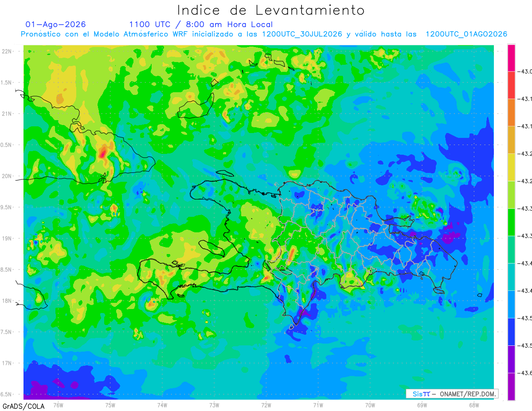Click the legend value -43.6
Viewport: 532px width, 411px height.
[x=525, y=373]
